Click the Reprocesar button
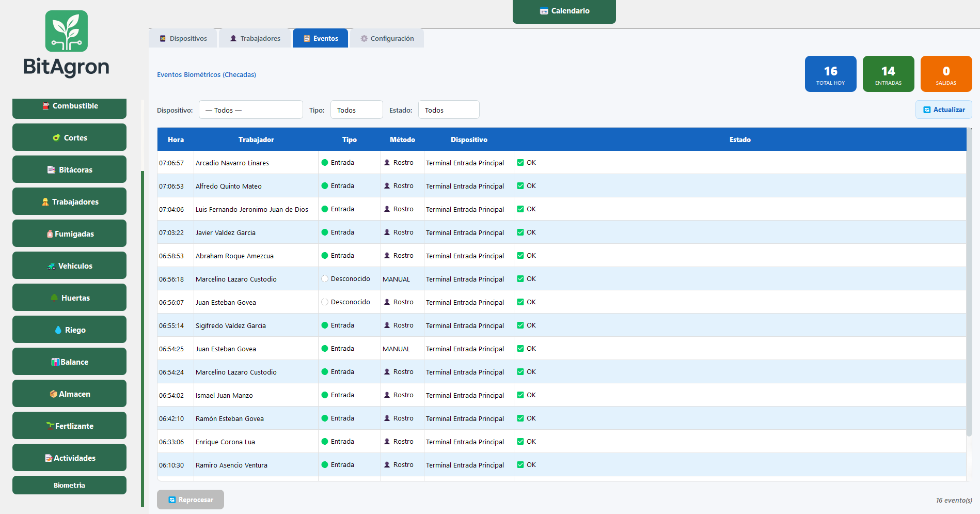Screen dimensions: 980x514 tap(191, 500)
